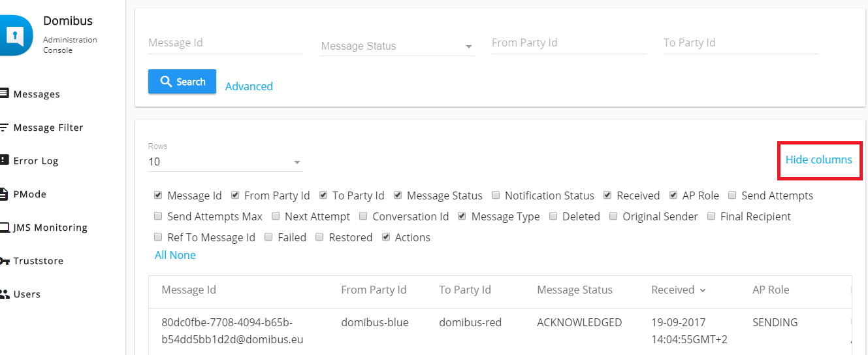Viewport: 868px width, 355px height.
Task: Tick the Conversation Id column checkbox
Action: pos(363,216)
